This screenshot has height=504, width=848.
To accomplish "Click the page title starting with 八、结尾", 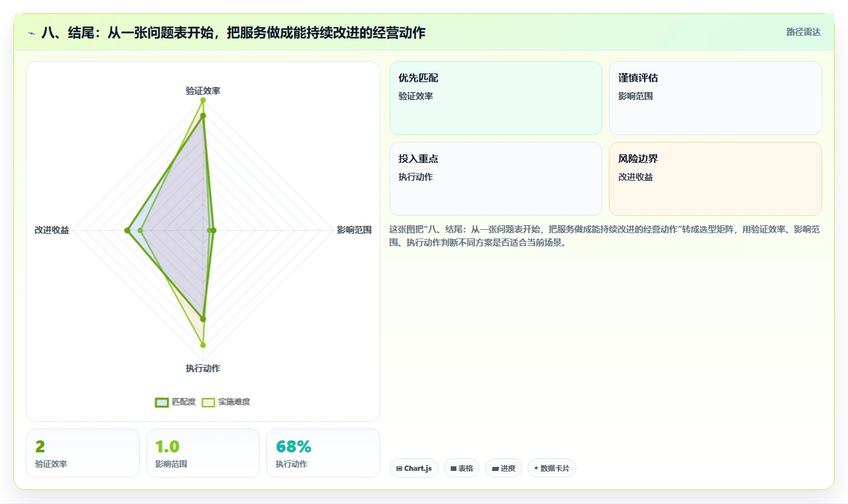I will point(233,32).
